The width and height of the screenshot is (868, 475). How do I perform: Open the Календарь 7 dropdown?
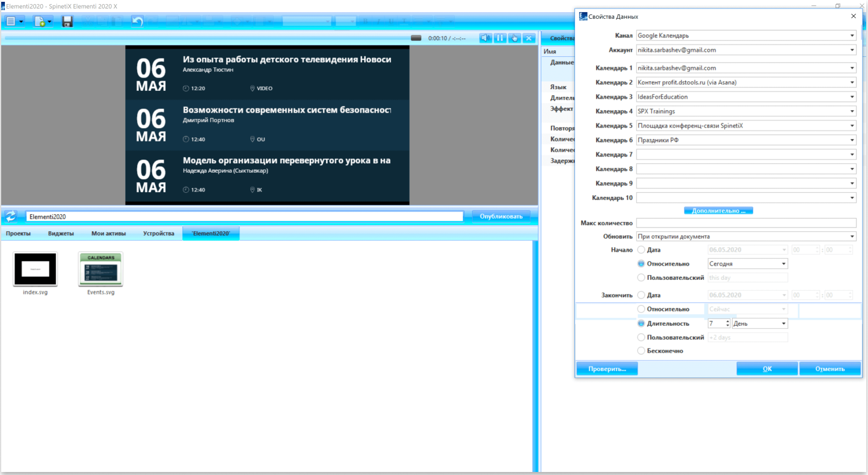tap(746, 155)
